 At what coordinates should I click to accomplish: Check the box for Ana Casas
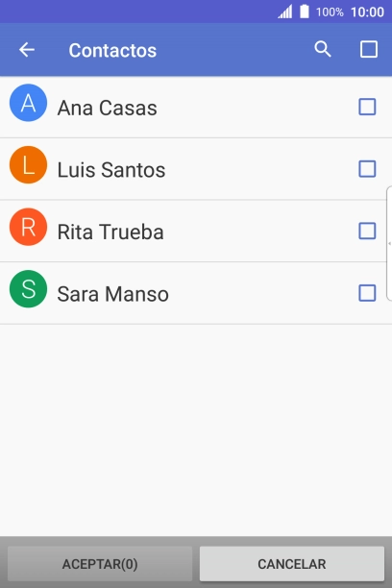pos(367,107)
